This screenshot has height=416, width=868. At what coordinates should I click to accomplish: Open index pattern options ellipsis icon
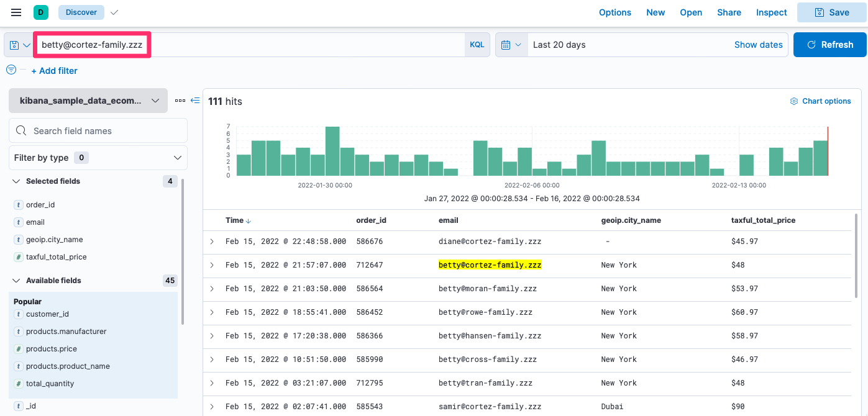(180, 101)
